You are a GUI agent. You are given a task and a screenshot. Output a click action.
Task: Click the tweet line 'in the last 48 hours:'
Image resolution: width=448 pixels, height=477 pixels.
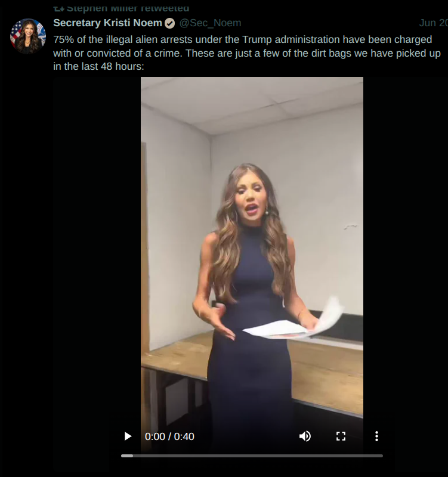(x=98, y=66)
